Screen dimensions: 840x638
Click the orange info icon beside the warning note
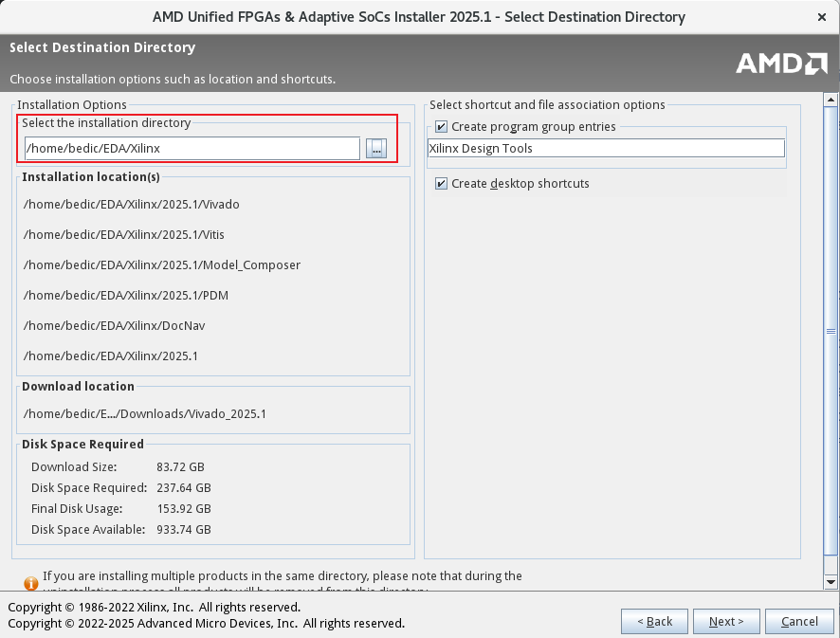coord(30,583)
